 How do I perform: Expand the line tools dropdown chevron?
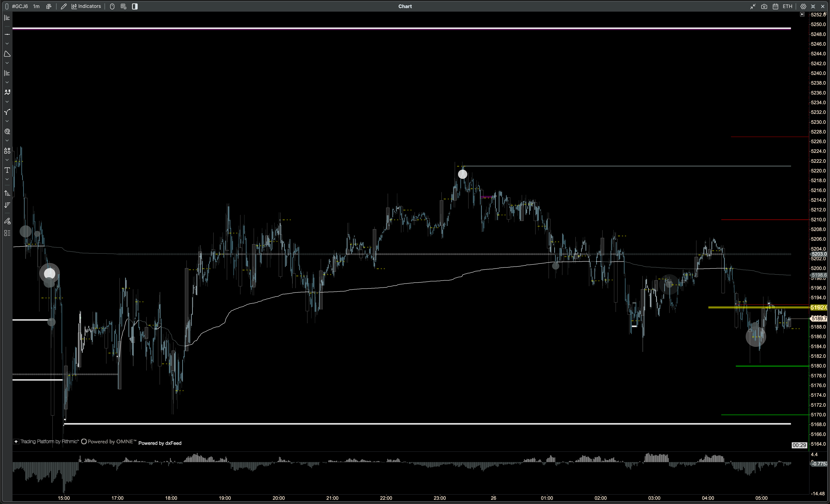click(7, 44)
